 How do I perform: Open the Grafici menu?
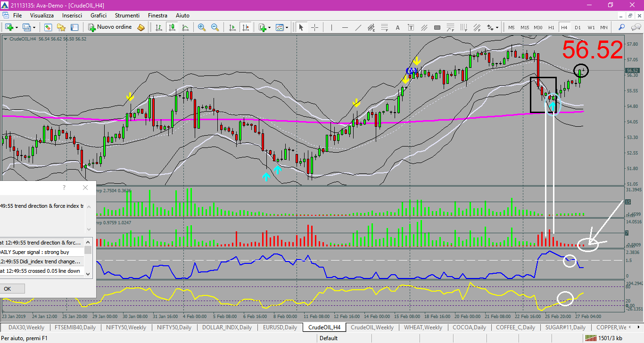pyautogui.click(x=99, y=16)
